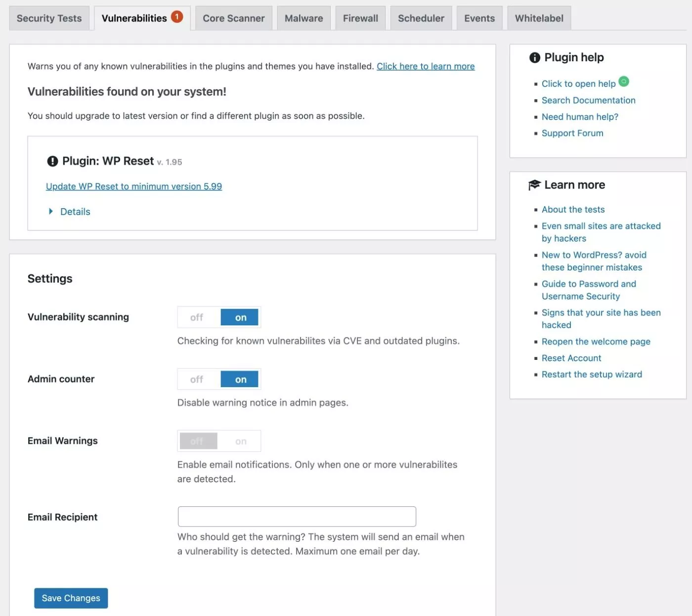
Task: Click the red vulnerabilities count badge
Action: (x=177, y=17)
